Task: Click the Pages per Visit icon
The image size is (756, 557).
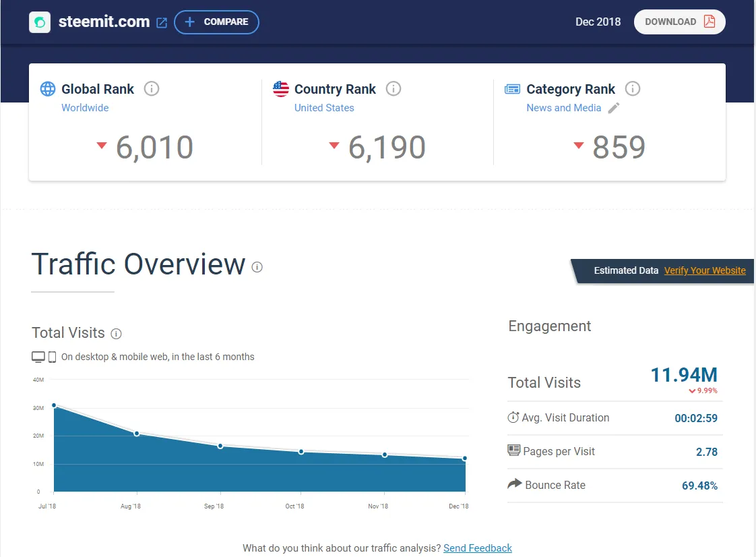Action: pos(514,450)
